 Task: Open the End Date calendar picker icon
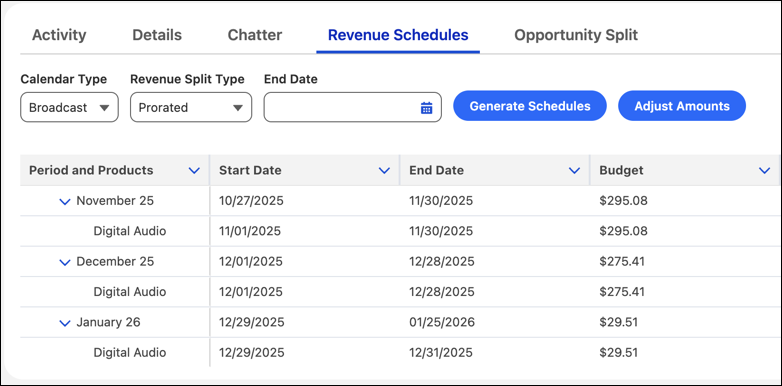coord(426,107)
